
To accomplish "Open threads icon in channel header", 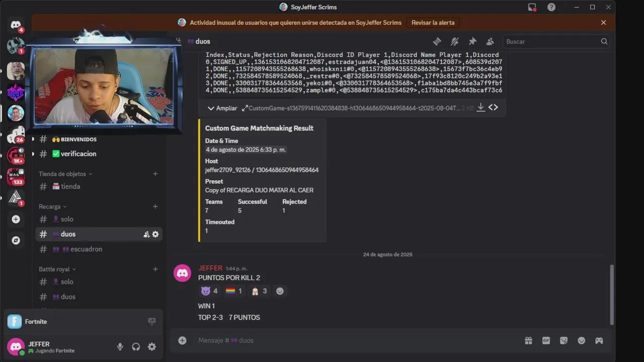I will point(437,42).
